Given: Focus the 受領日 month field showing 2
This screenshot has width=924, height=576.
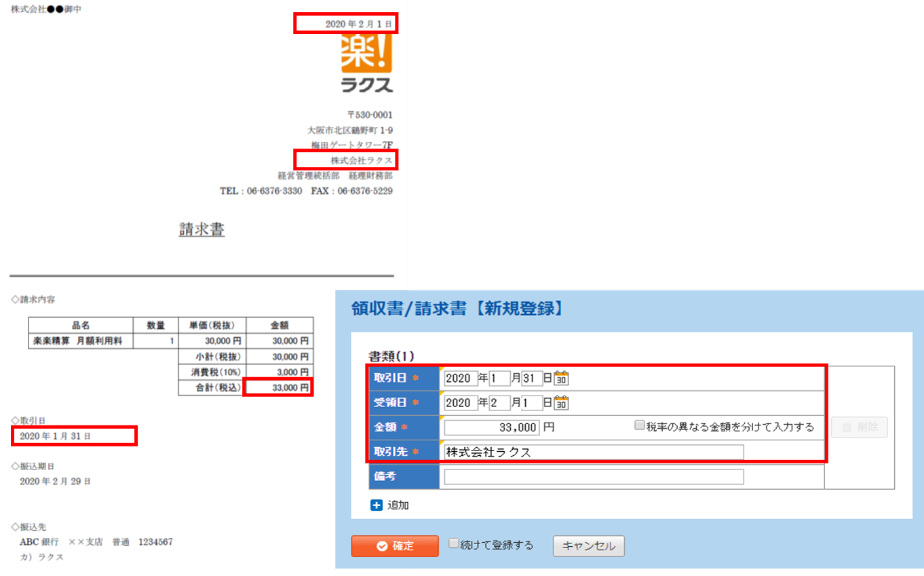Looking at the screenshot, I should coord(499,403).
